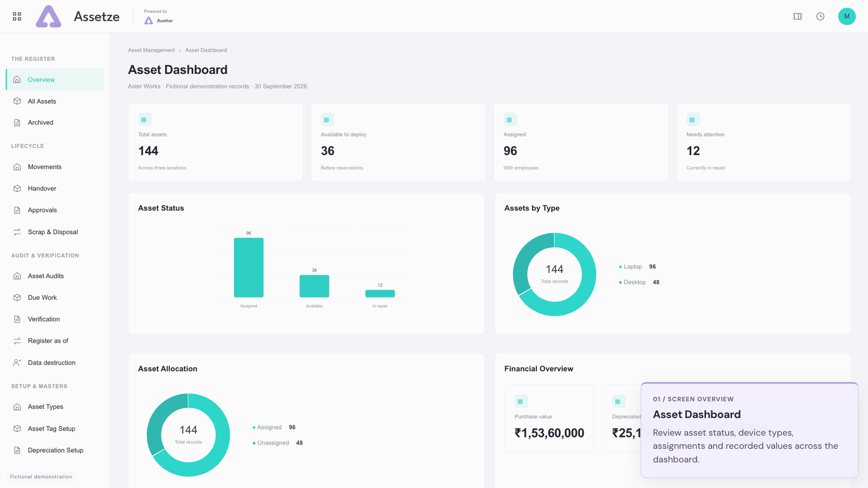Screen dimensions: 868x488
Task: Click the Assigned card icon
Action: 510,120
